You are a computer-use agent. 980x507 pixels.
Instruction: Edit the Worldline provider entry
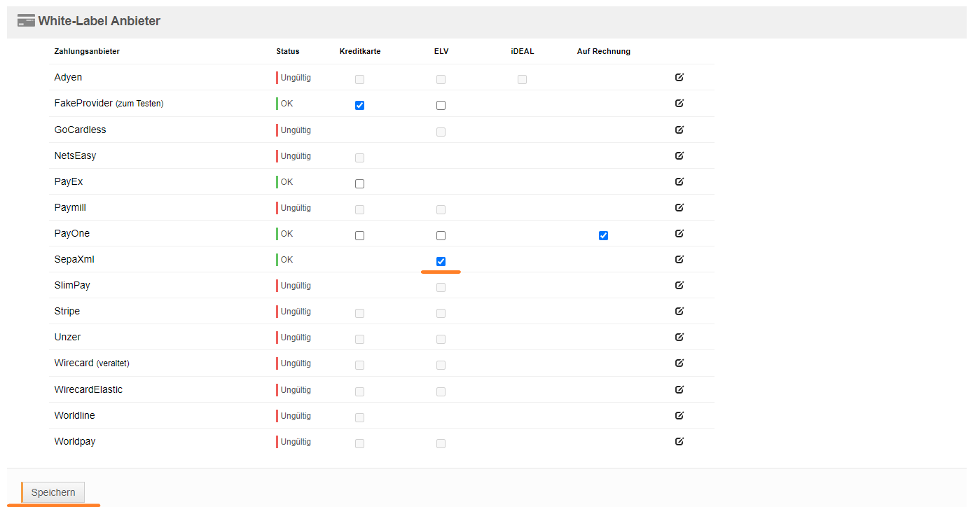point(679,415)
